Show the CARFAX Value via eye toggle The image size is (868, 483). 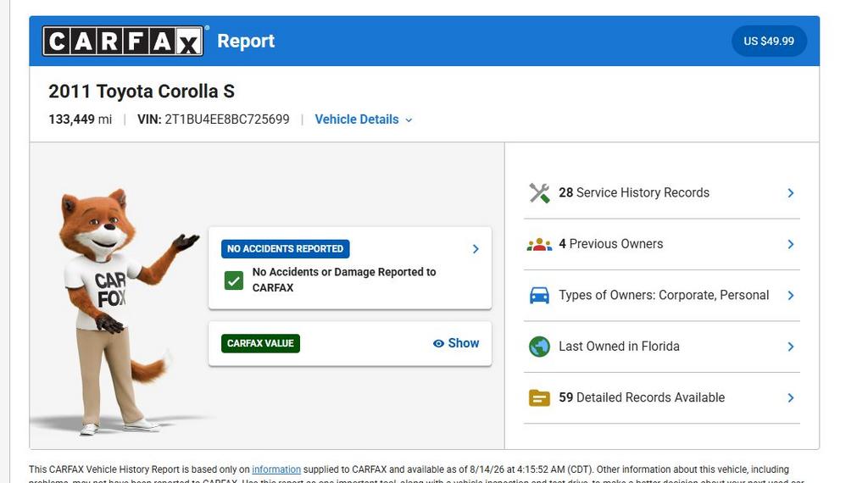coord(455,343)
